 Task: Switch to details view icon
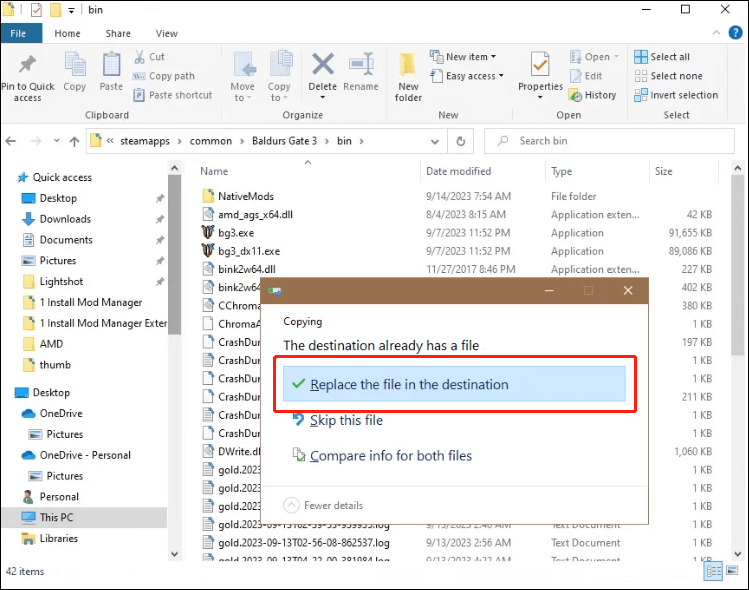pyautogui.click(x=714, y=571)
